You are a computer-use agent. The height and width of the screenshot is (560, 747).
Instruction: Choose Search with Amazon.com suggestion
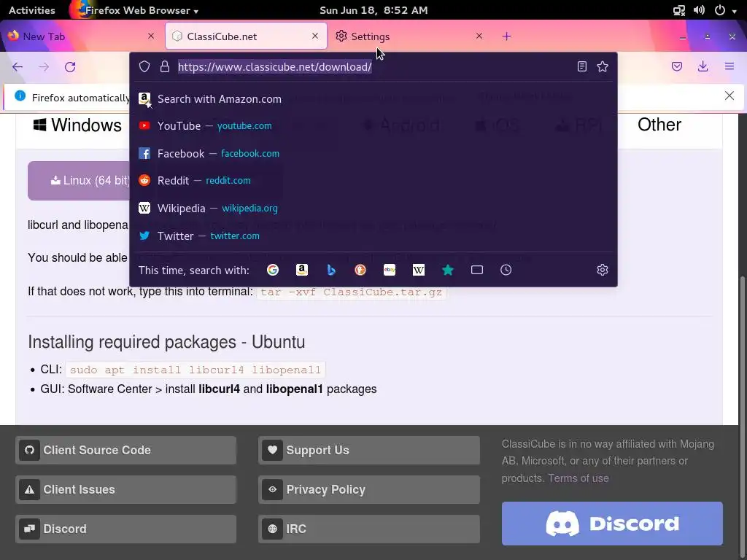[373, 99]
